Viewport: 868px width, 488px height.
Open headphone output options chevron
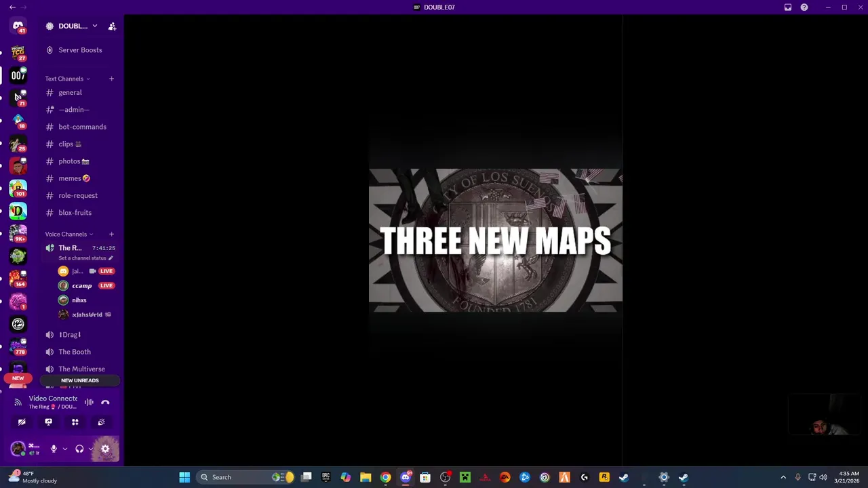91,449
